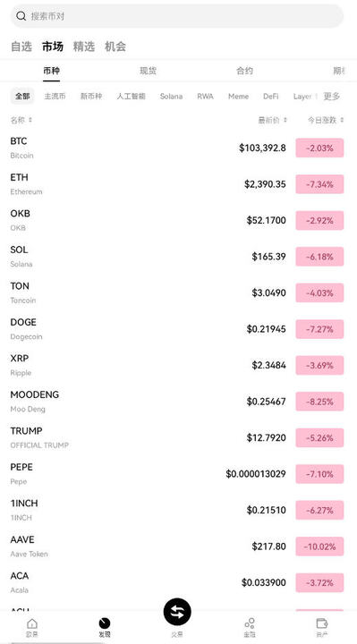This screenshot has width=357, height=644.
Task: Open the home tab icon in the bottom bar
Action: [x=32, y=624]
